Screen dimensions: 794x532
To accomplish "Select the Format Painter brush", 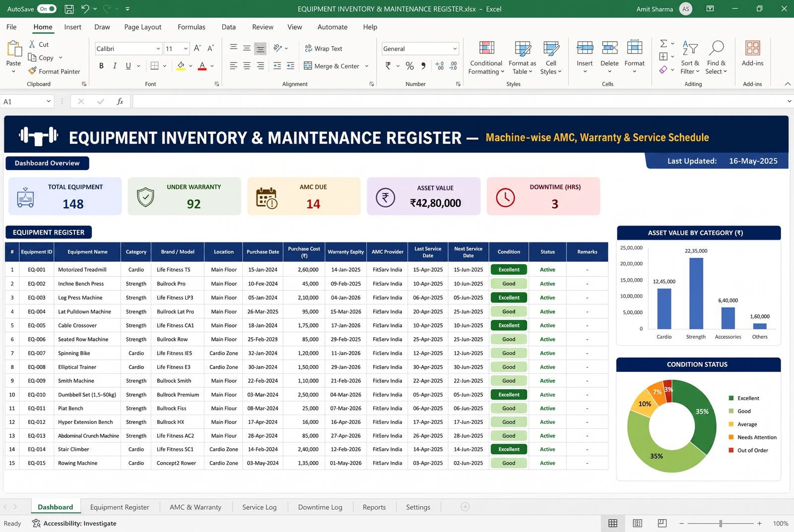I will click(32, 71).
